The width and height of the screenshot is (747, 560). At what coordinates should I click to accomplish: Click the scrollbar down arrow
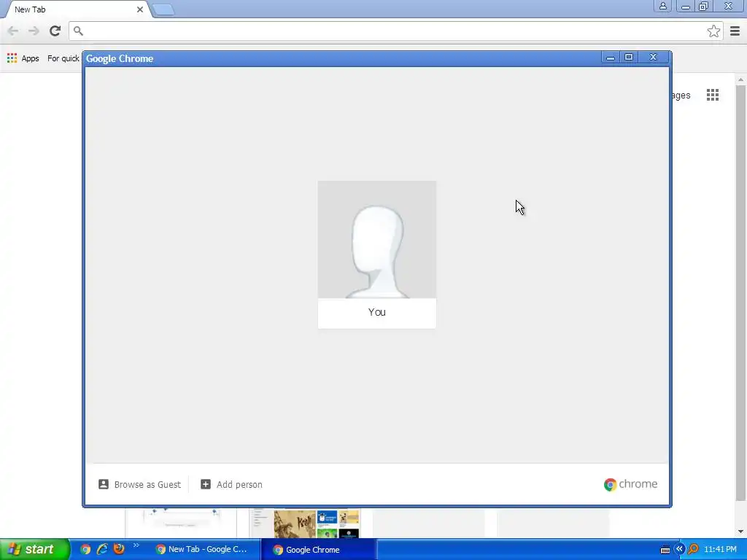740,532
